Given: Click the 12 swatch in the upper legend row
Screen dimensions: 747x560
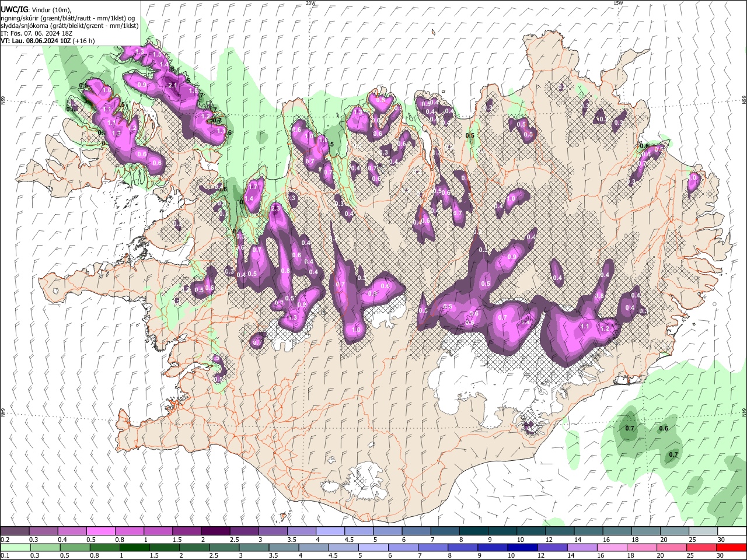Looking at the screenshot, I should point(559,531).
